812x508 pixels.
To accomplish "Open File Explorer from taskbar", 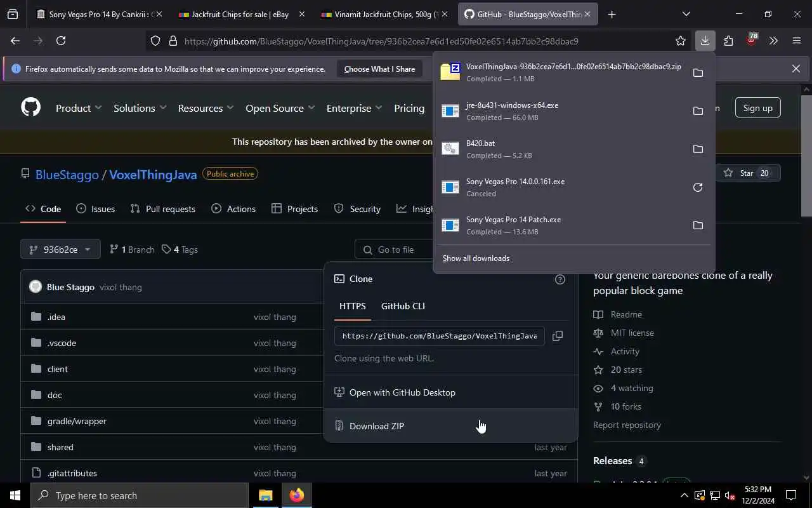I will [265, 495].
